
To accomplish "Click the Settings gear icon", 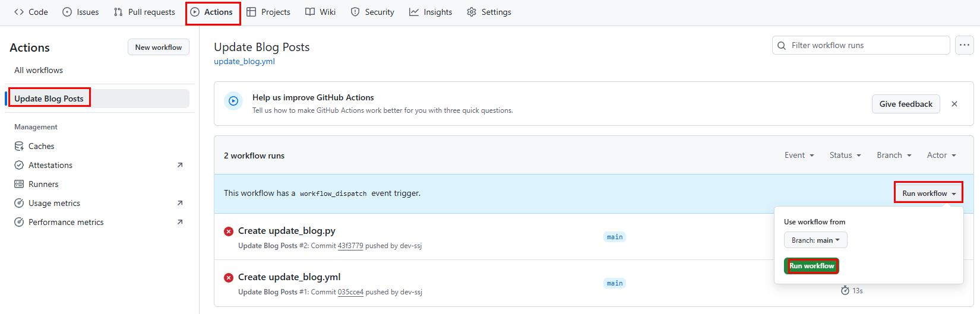I will coord(472,12).
